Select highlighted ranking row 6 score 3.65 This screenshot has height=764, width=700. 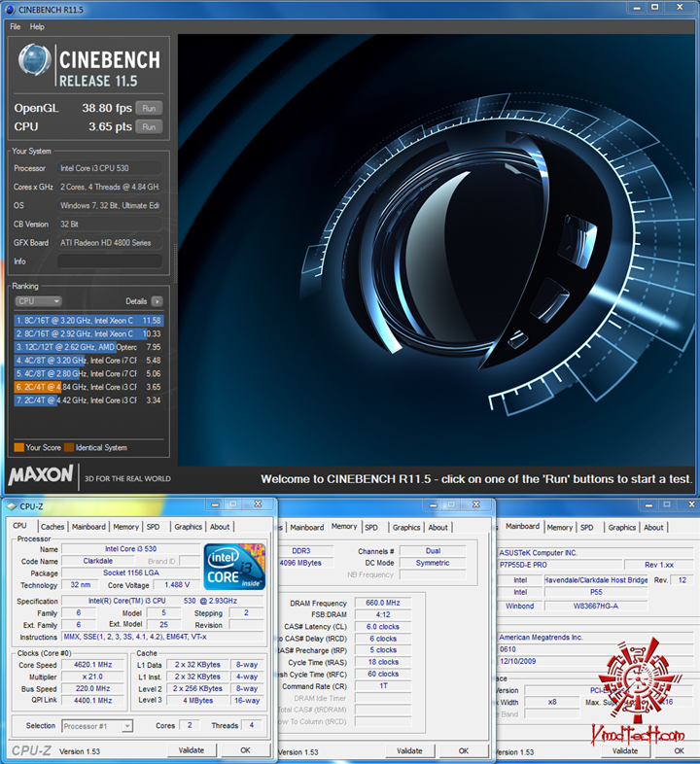point(88,387)
